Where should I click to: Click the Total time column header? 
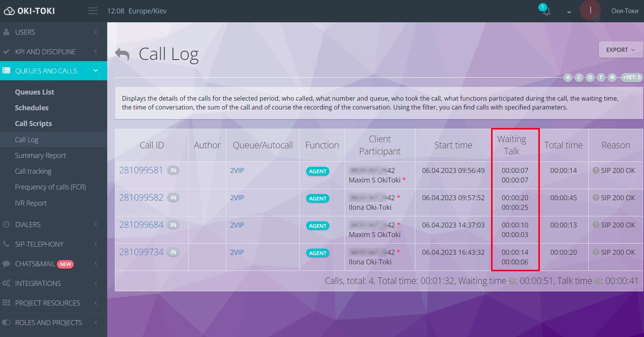coord(563,145)
